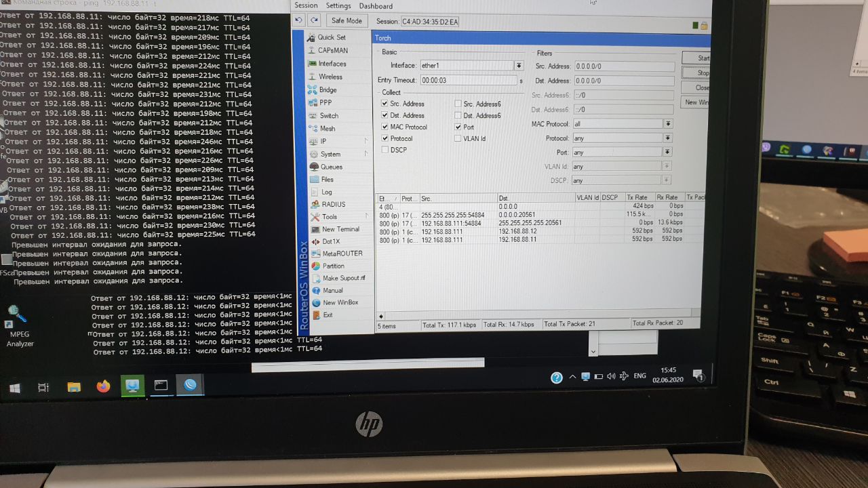Open the Dashboard menu
The image size is (868, 488).
point(376,5)
